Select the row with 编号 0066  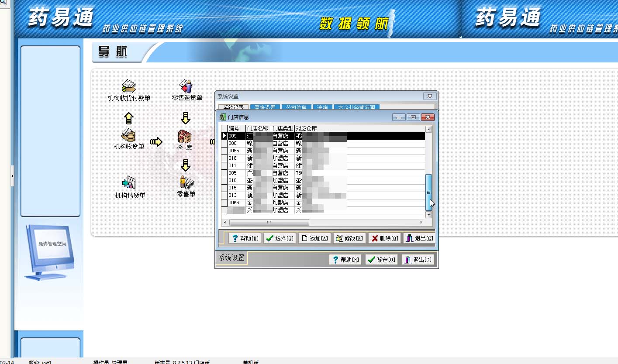[323, 203]
